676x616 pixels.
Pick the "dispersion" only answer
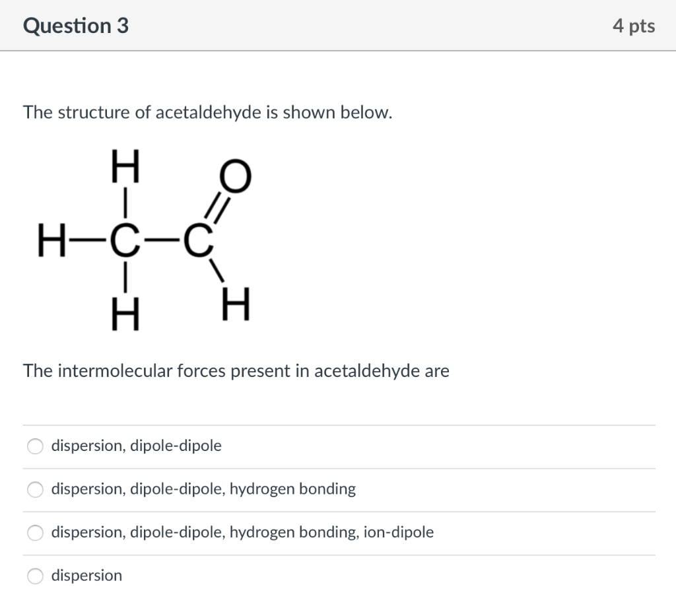[x=35, y=576]
